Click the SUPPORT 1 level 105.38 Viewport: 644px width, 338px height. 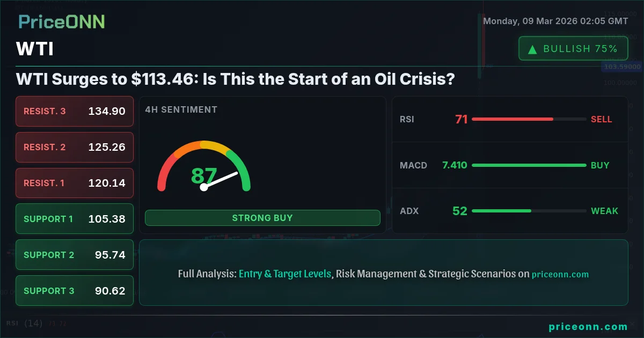click(x=75, y=219)
